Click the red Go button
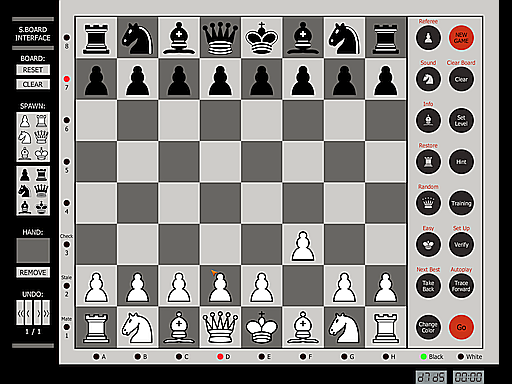The height and width of the screenshot is (384, 512). (x=461, y=327)
